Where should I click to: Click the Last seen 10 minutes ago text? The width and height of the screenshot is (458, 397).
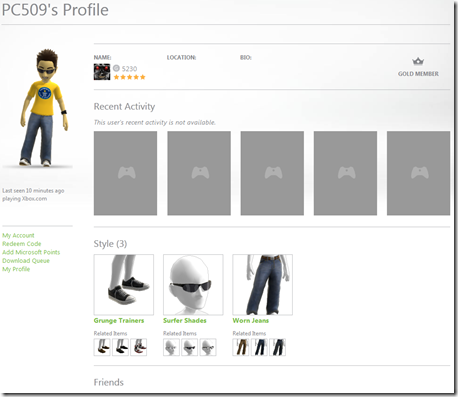coord(33,191)
